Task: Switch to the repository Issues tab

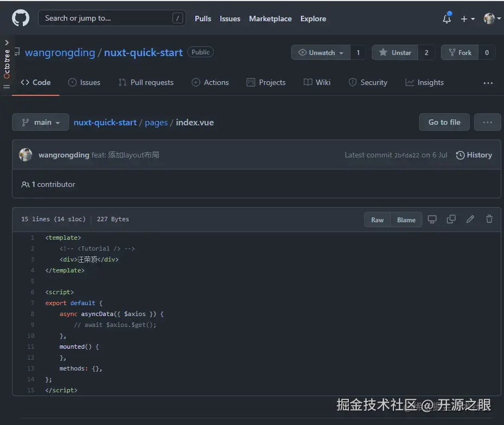Action: click(x=84, y=82)
